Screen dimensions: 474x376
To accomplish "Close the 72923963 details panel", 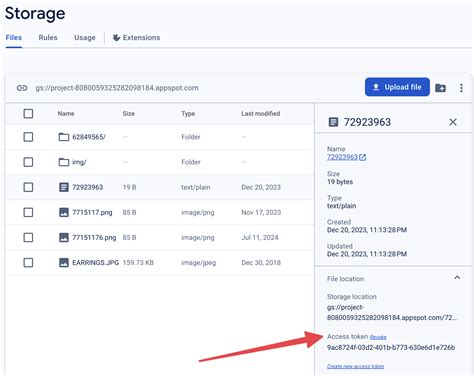I will (453, 122).
